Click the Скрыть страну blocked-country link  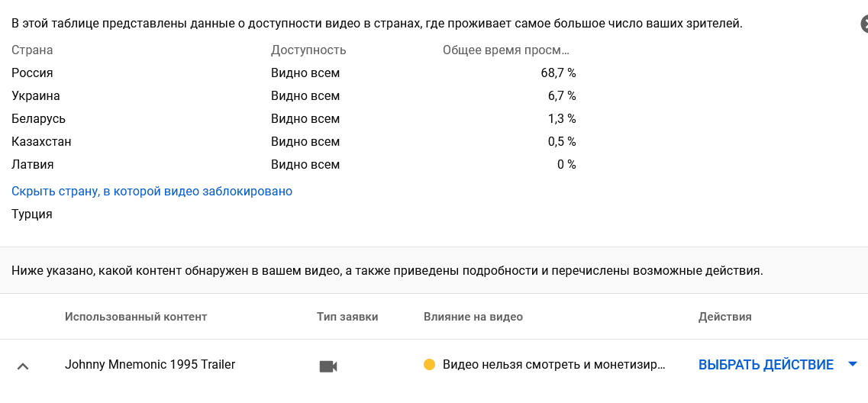pos(152,191)
